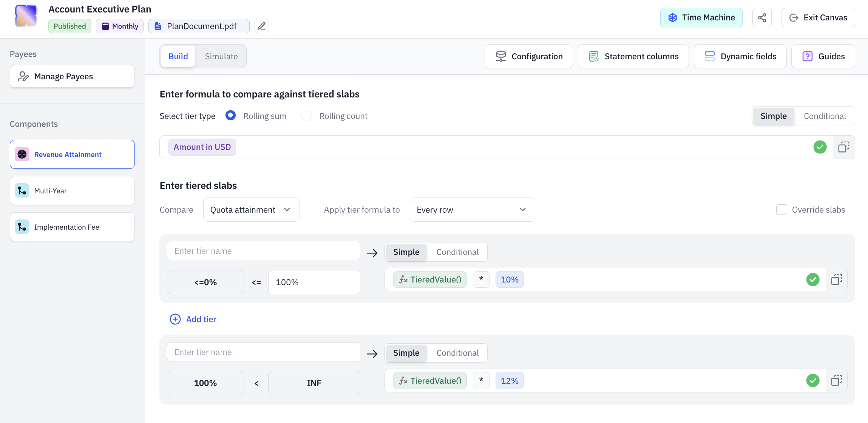Click the <=0% lower bound box

pos(205,282)
